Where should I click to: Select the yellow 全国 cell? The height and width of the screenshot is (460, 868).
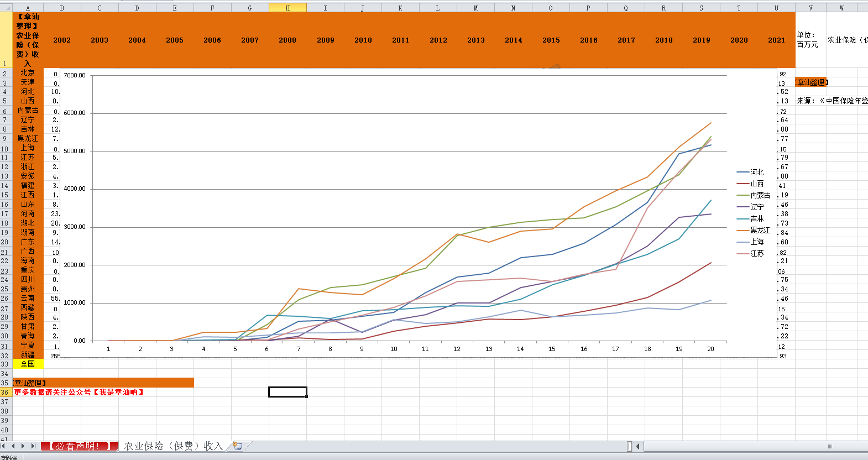tap(28, 364)
